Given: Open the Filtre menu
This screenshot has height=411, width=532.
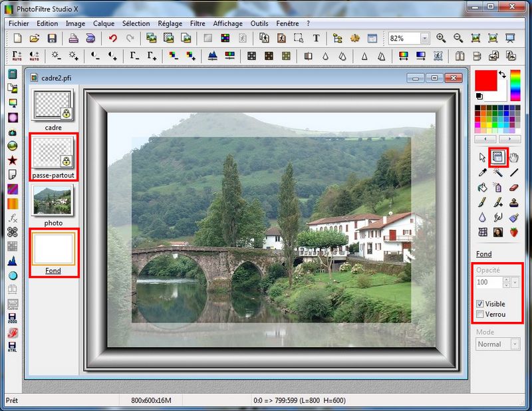Looking at the screenshot, I should (198, 23).
